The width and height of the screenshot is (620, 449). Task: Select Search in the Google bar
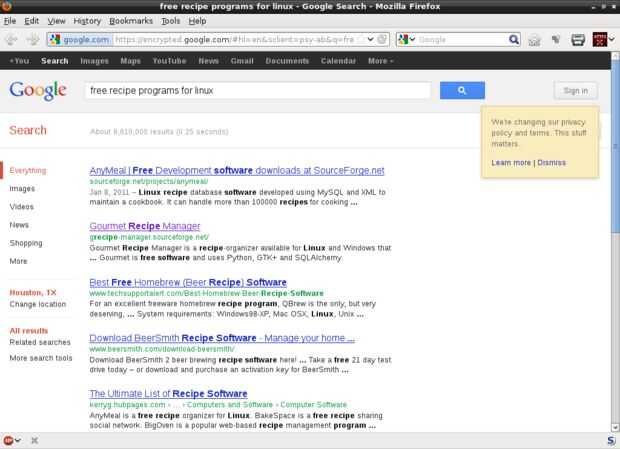tap(55, 61)
